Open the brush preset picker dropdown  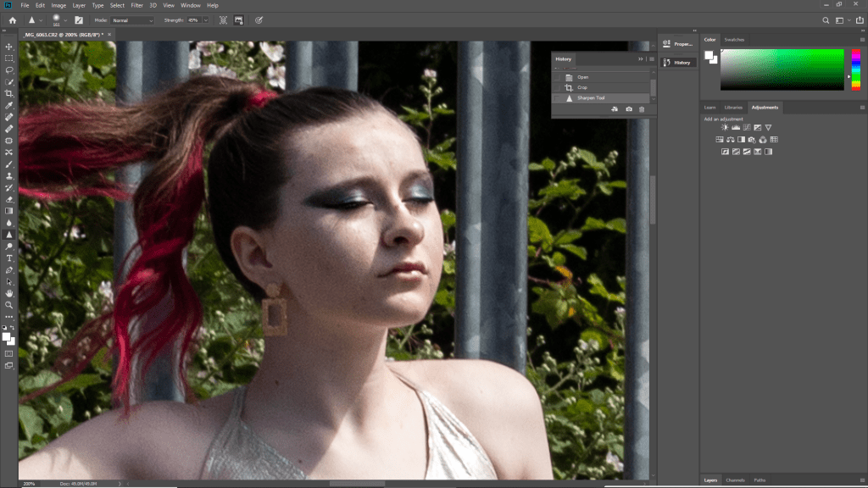(x=65, y=19)
